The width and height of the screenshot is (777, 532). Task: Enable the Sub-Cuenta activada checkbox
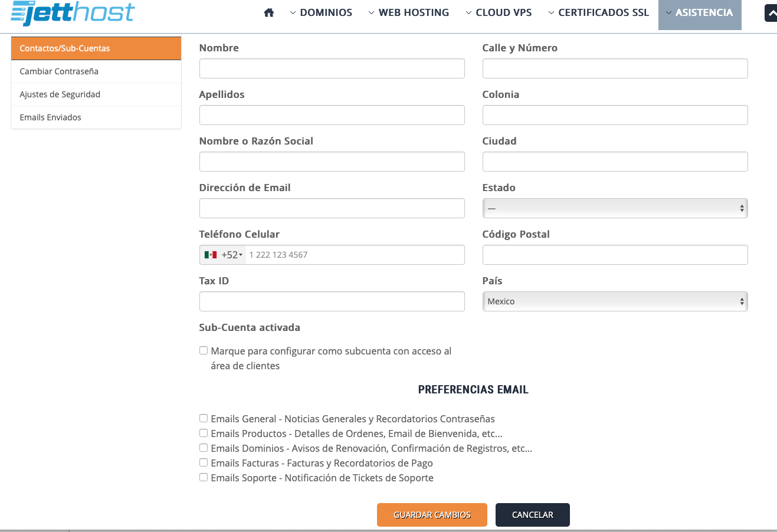click(204, 350)
